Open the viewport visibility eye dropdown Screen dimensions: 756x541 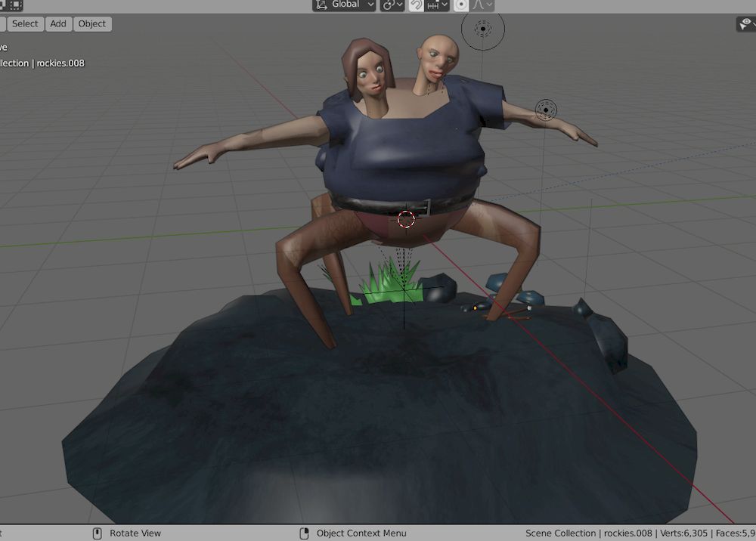pos(745,24)
